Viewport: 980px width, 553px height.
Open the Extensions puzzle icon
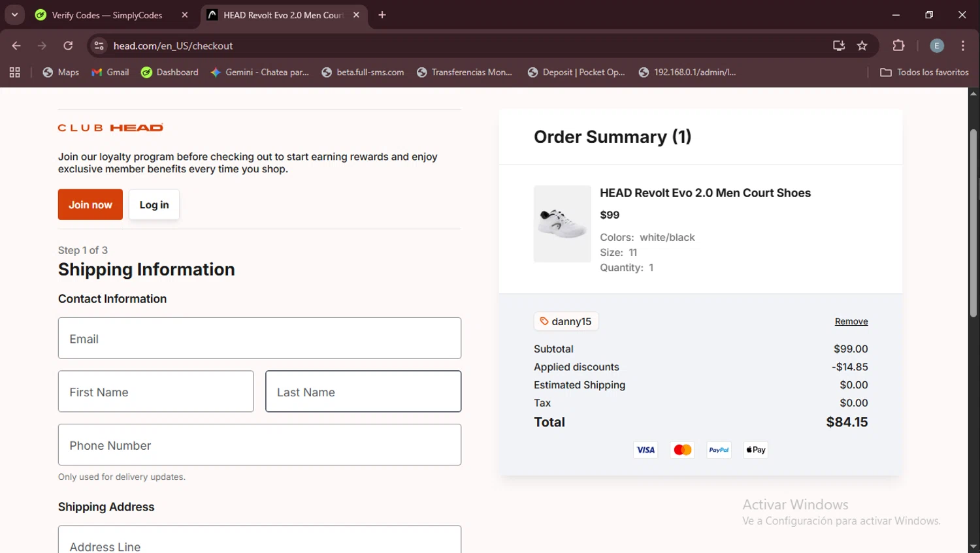(898, 46)
